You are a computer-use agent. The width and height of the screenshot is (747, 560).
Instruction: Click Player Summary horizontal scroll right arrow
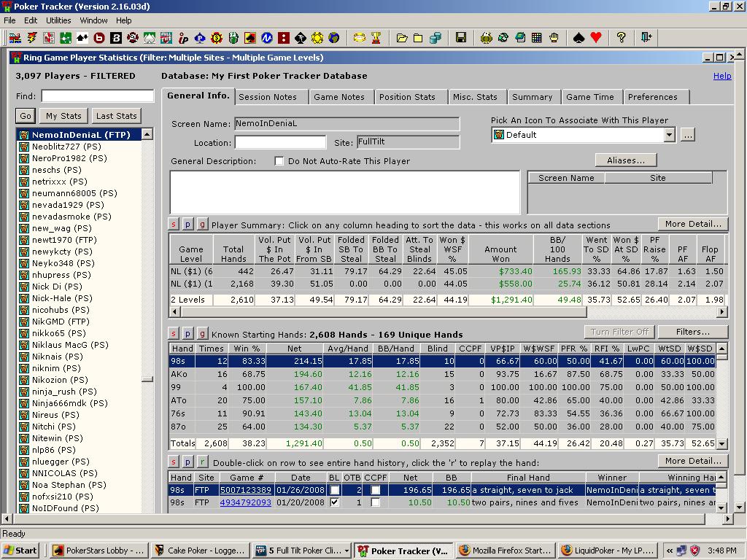722,312
